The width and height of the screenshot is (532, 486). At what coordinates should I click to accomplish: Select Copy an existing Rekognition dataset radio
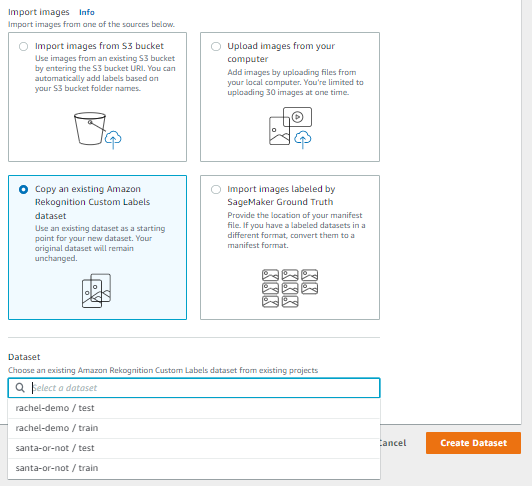tap(23, 189)
